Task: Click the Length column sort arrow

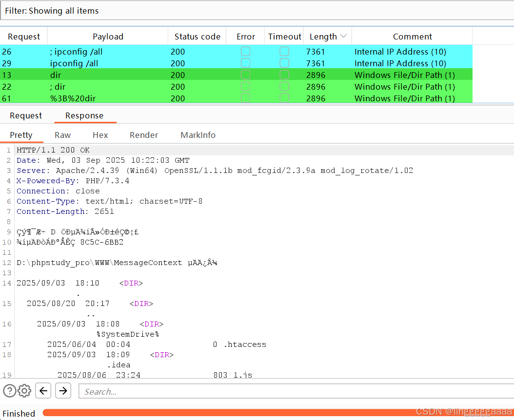Action: coord(343,36)
